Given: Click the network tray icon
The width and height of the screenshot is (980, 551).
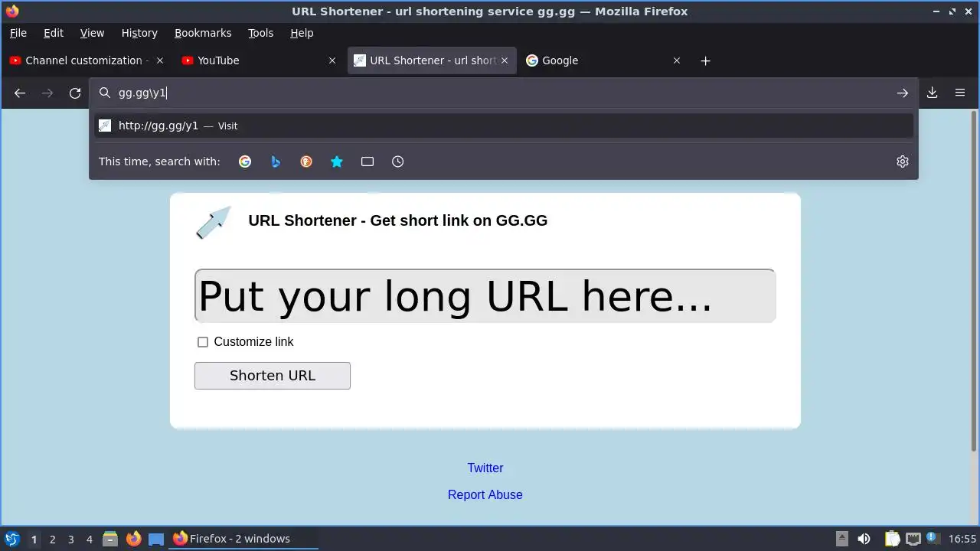Looking at the screenshot, I should [913, 539].
